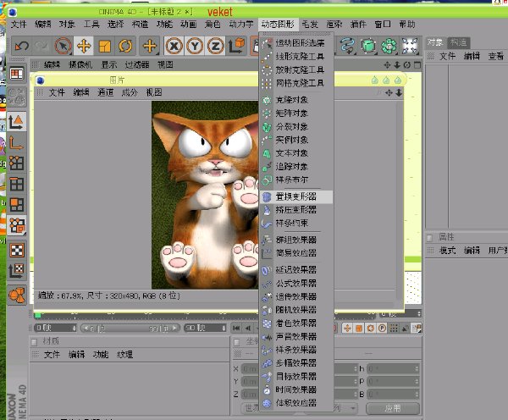The image size is (508, 420).
Task: Switch to the 对象 tab
Action: click(435, 42)
